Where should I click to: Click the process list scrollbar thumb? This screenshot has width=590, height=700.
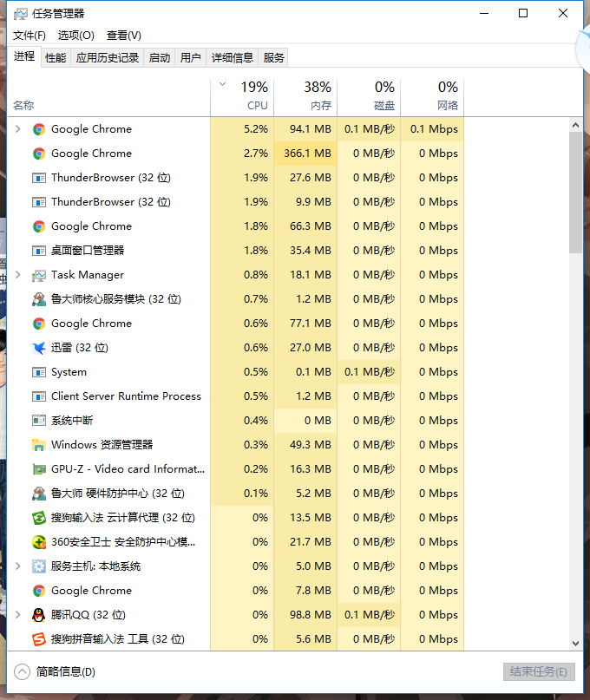pos(575,193)
